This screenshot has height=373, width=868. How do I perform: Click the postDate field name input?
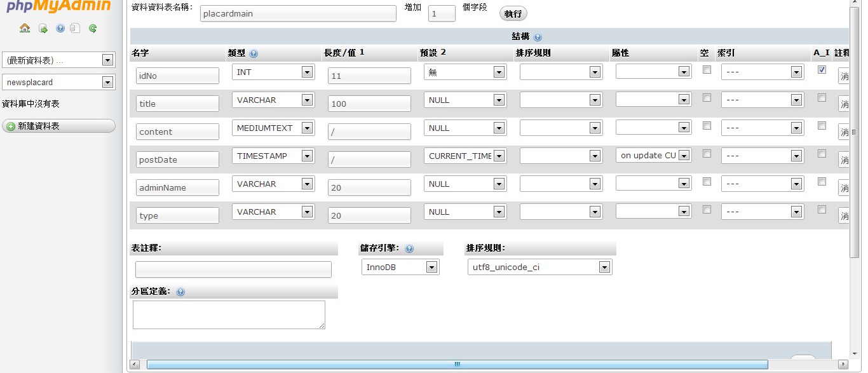(x=177, y=159)
